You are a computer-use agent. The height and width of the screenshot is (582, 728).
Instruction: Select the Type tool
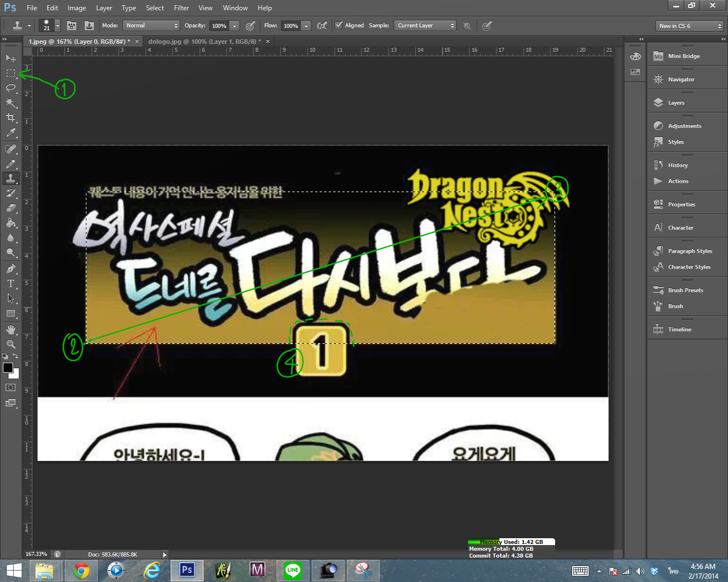pyautogui.click(x=11, y=283)
